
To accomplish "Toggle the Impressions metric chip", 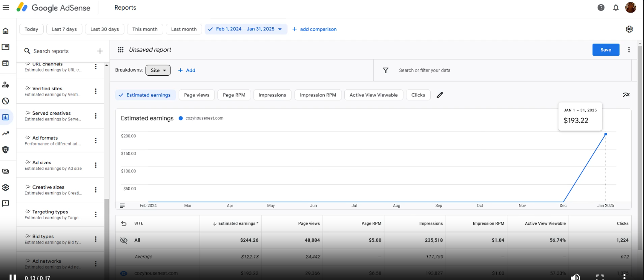I will [x=272, y=95].
